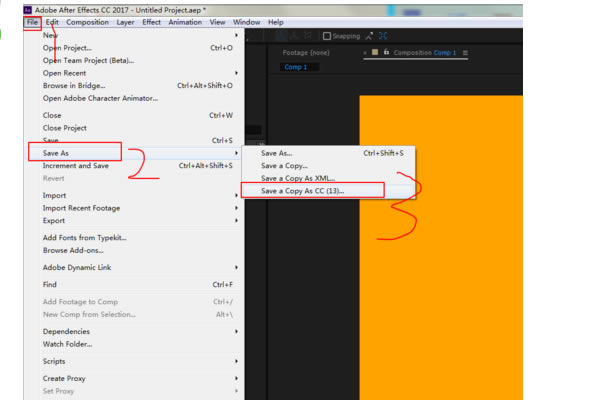Switch to the Footage (none) tab
The height and width of the screenshot is (400, 600).
coord(306,53)
